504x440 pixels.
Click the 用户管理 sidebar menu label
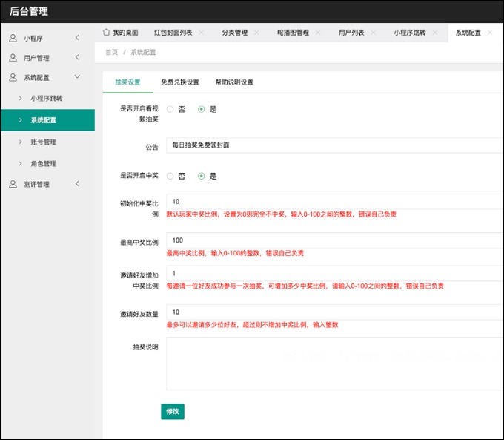(36, 58)
